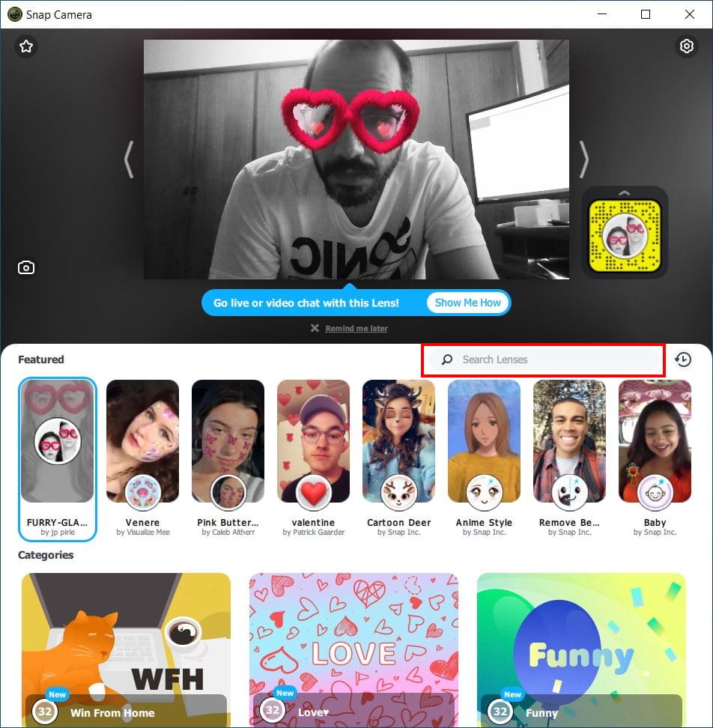Screen dimensions: 713x728
Task: Open lens history clock icon
Action: click(x=683, y=360)
